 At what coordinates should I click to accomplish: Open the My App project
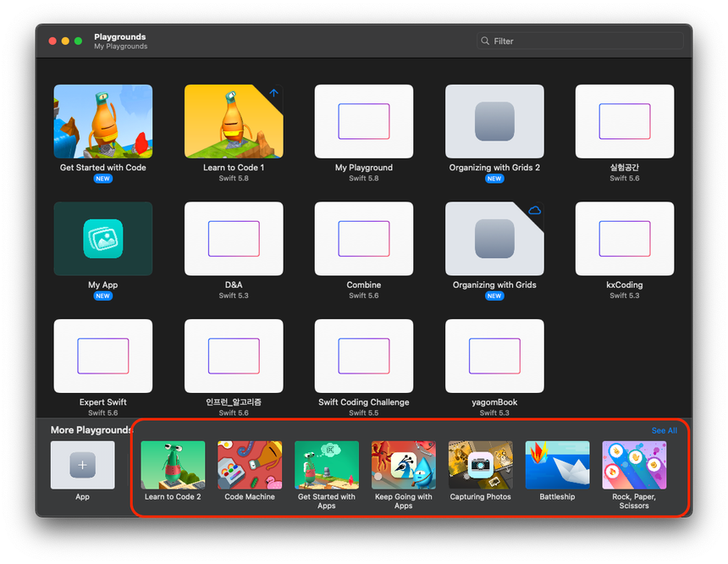[x=103, y=238]
